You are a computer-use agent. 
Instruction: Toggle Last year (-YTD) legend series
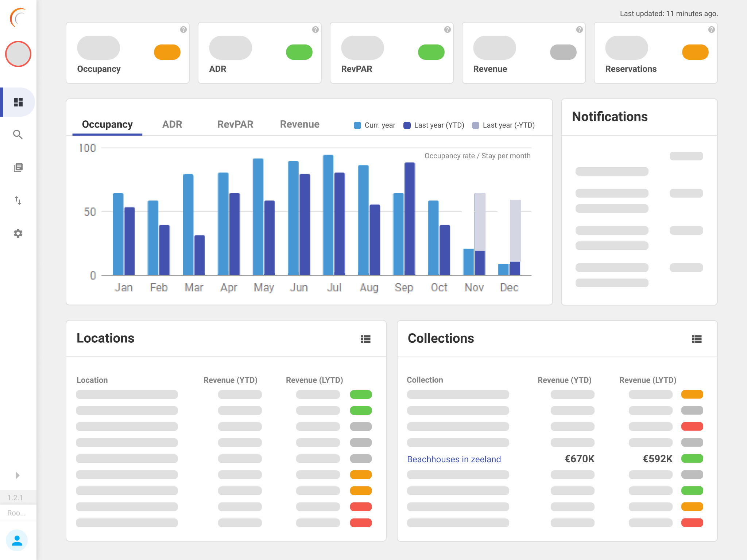click(503, 125)
